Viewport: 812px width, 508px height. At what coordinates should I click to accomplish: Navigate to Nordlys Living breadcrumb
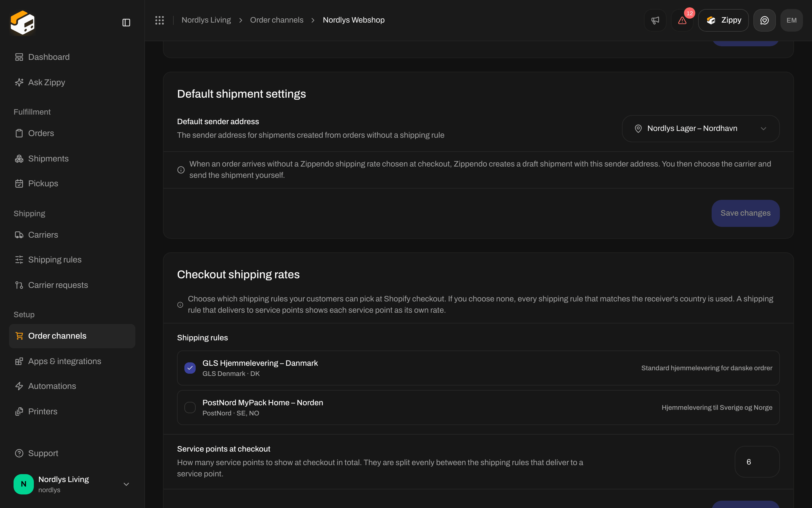[206, 20]
